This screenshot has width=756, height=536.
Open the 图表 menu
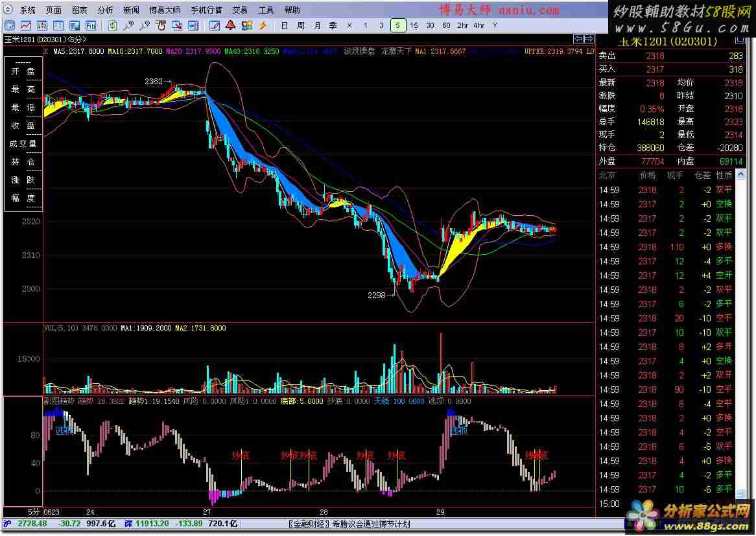80,10
